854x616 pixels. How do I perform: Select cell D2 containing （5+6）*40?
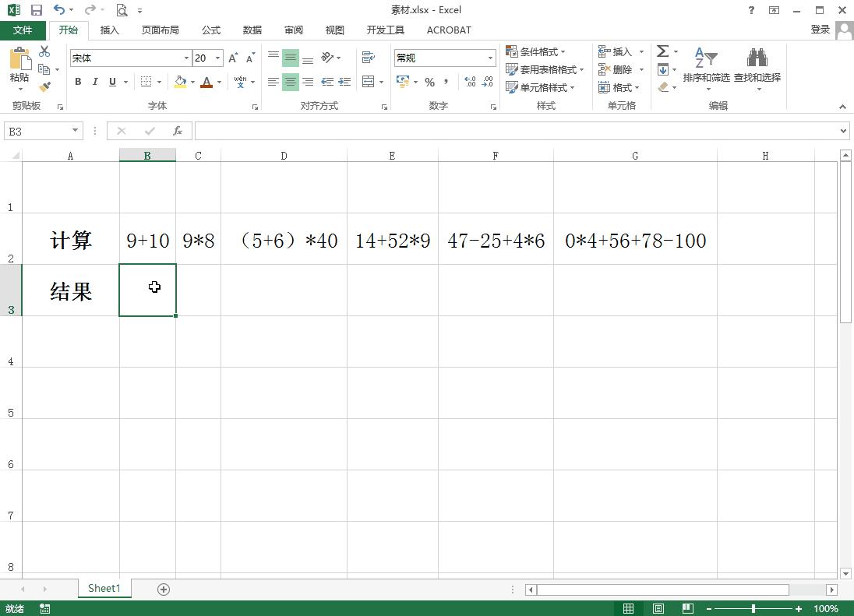pos(284,239)
